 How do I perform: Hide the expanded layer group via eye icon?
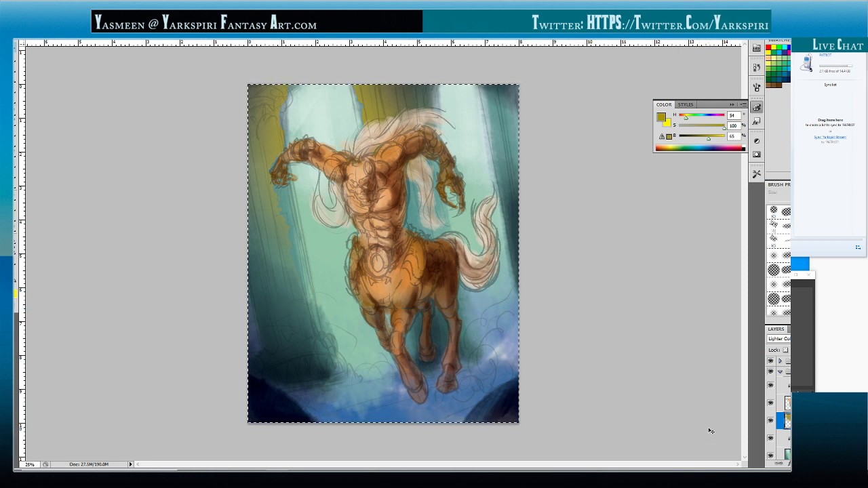tap(770, 371)
